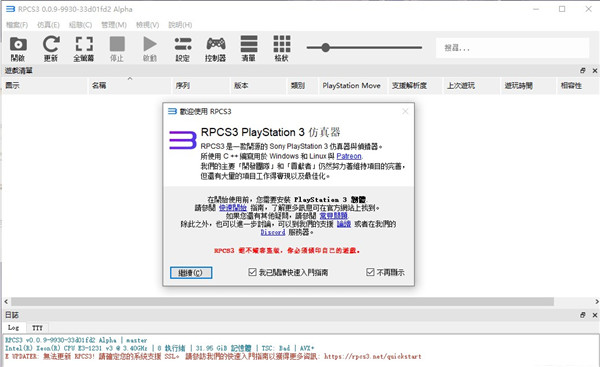Open the File (F) menu
600x367 pixels.
tap(17, 25)
